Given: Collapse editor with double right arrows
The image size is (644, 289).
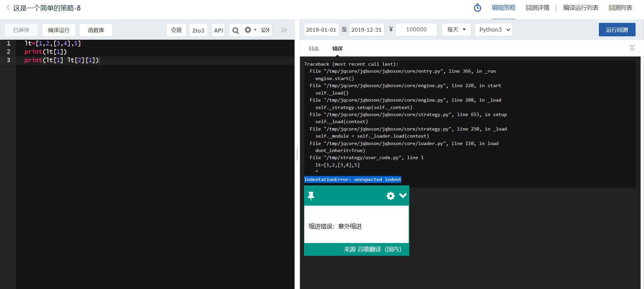Looking at the screenshot, I should pos(284,30).
